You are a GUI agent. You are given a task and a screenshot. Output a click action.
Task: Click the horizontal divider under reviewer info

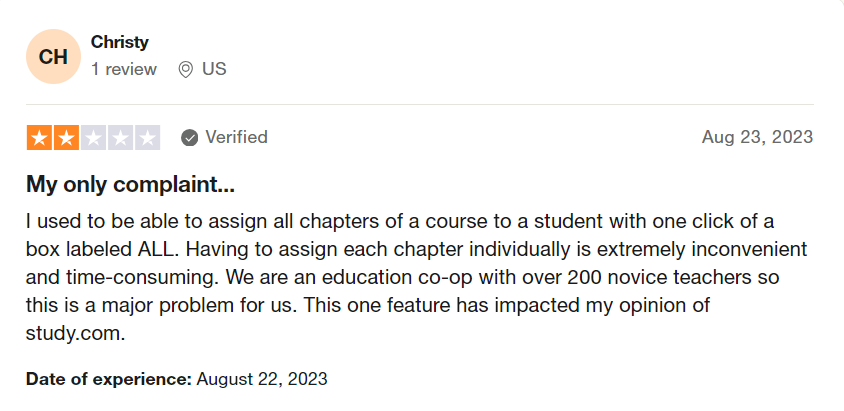(420, 104)
